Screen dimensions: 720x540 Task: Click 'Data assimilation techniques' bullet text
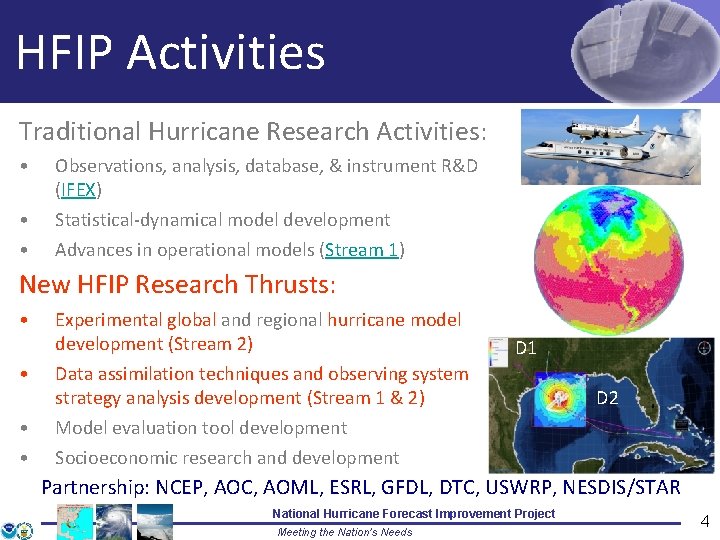pyautogui.click(x=262, y=386)
